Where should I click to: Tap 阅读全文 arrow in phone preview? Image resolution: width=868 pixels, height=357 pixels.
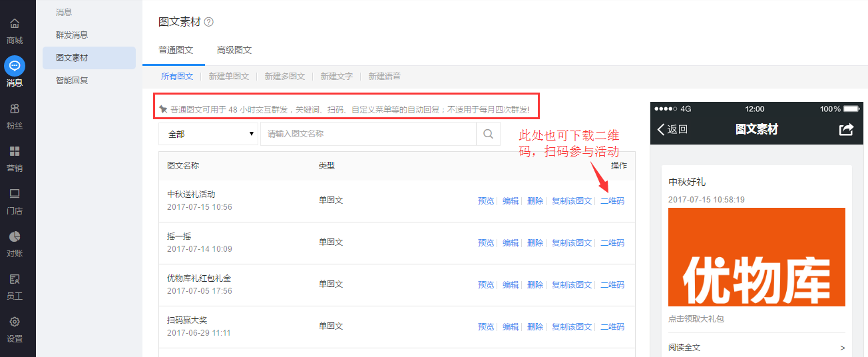pos(842,348)
